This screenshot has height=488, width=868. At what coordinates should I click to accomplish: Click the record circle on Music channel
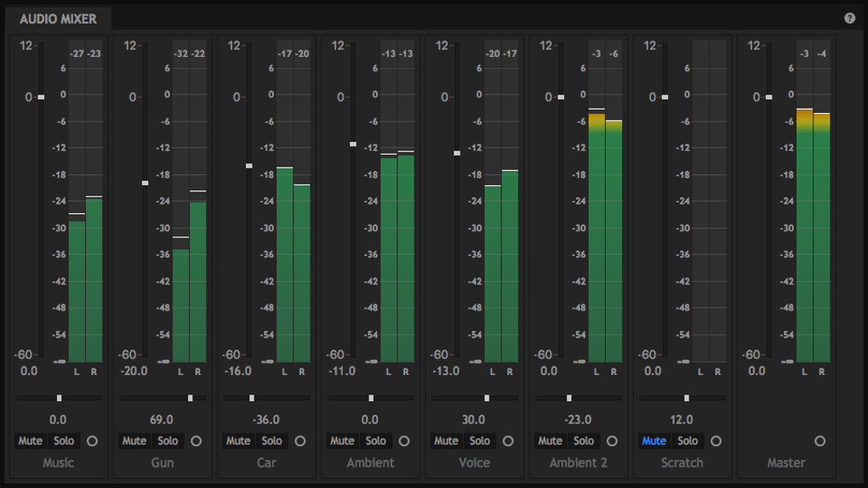point(93,441)
